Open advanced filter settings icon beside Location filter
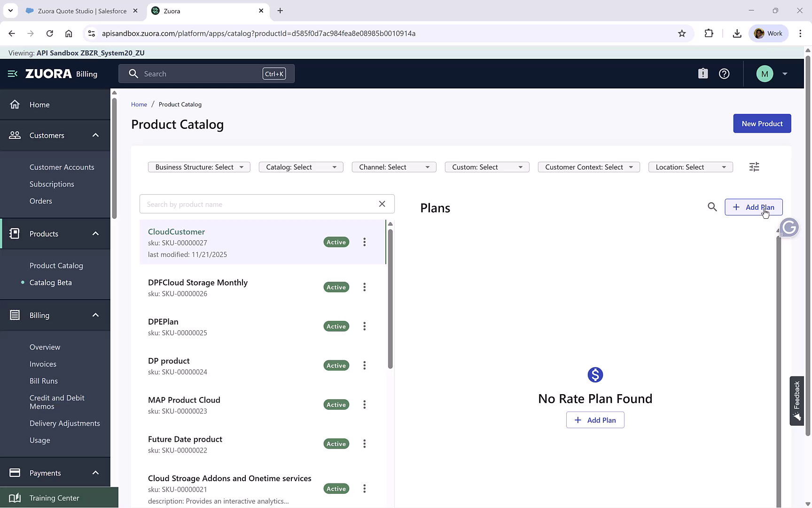Viewport: 812px width, 508px height. [754, 167]
